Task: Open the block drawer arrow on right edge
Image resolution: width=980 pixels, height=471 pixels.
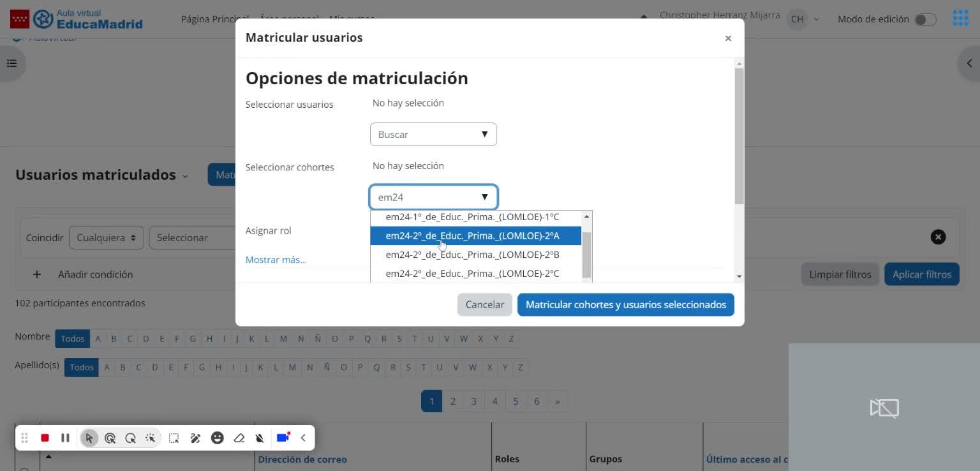Action: coord(969,63)
